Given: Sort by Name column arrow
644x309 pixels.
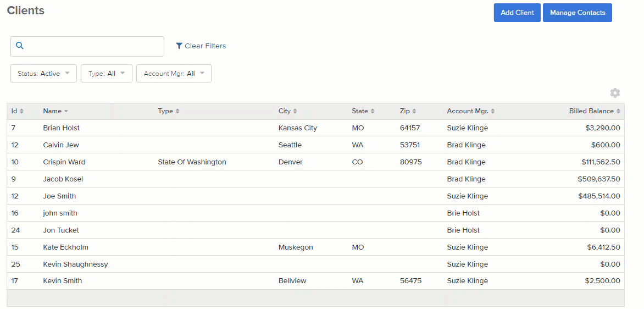Looking at the screenshot, I should point(66,112).
